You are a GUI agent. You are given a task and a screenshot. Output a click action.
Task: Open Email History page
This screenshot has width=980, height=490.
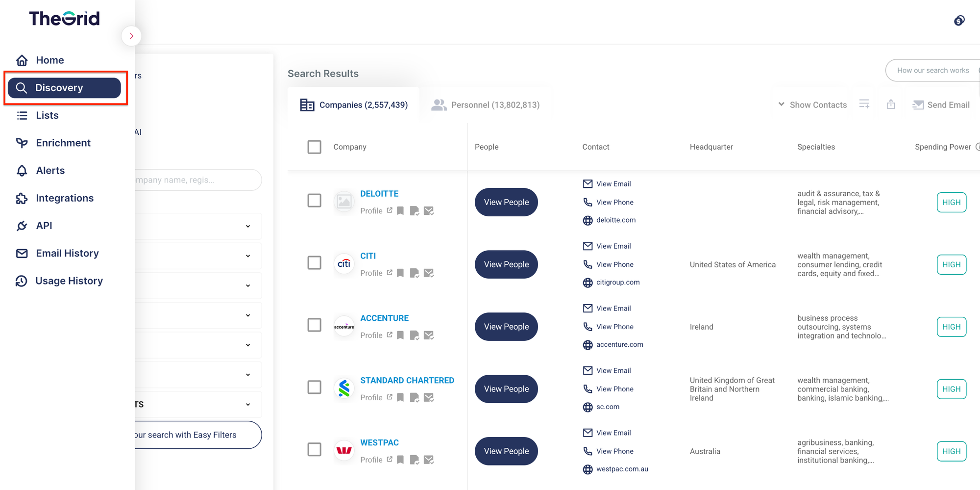pyautogui.click(x=57, y=253)
